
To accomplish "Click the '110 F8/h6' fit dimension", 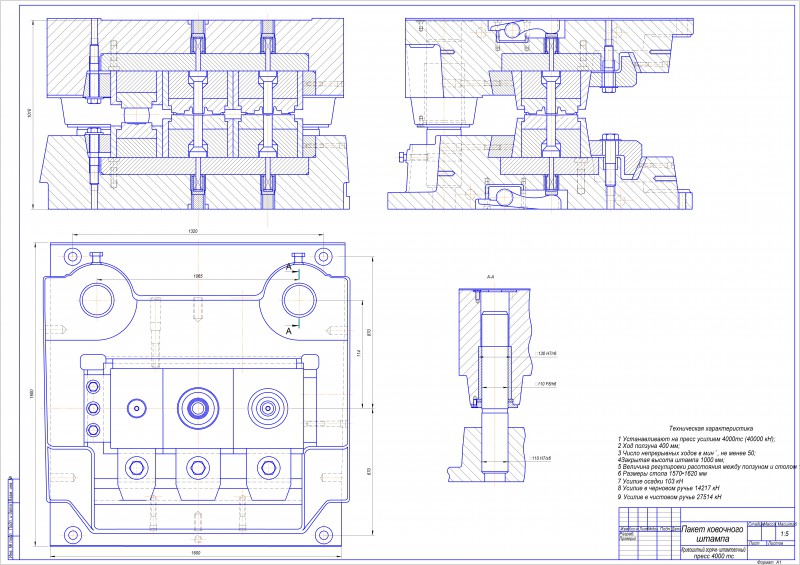I will click(x=546, y=383).
